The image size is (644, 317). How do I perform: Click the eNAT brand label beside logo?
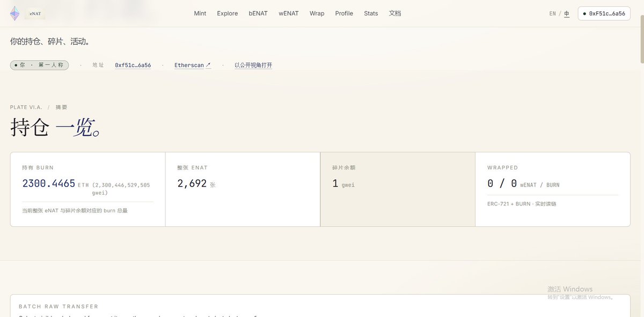35,13
